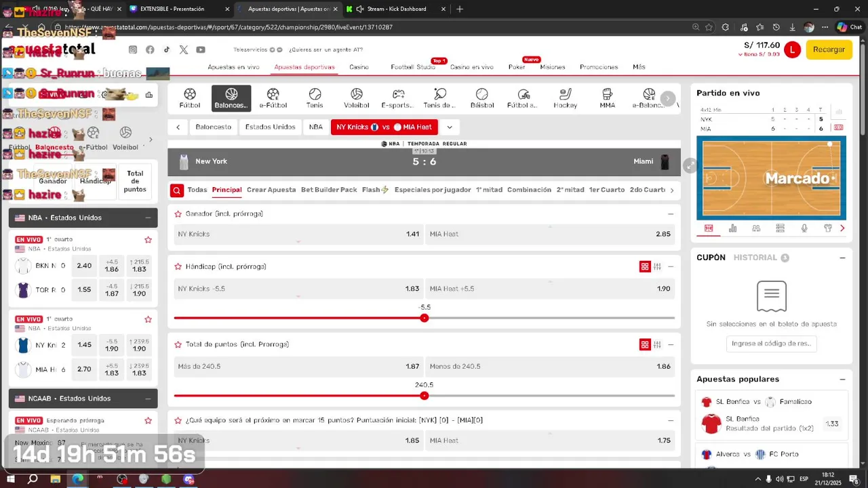Open the X (Twitter) social icon
The image size is (868, 488).
[184, 49]
